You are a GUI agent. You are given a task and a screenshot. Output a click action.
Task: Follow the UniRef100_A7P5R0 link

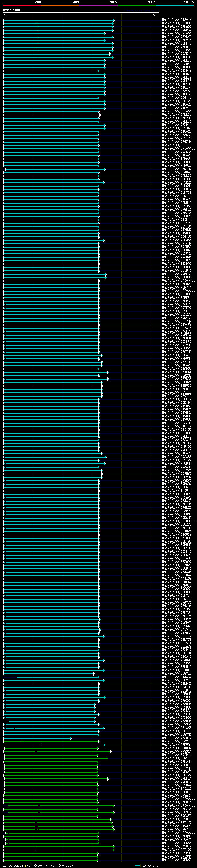(x=177, y=744)
